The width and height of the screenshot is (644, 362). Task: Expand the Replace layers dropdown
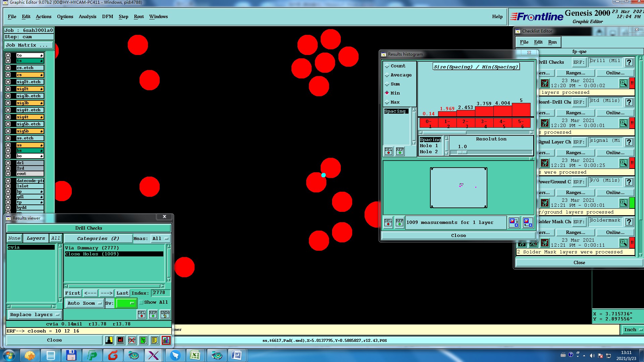34,315
